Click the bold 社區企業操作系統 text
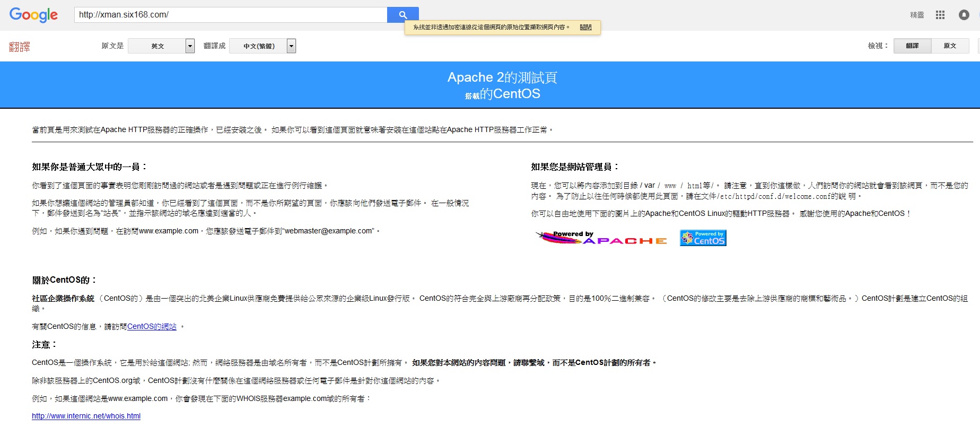This screenshot has width=980, height=436. [63, 299]
